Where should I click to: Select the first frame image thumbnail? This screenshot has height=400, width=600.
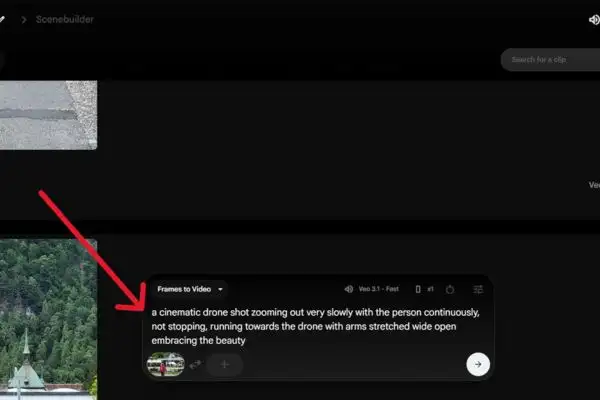166,364
